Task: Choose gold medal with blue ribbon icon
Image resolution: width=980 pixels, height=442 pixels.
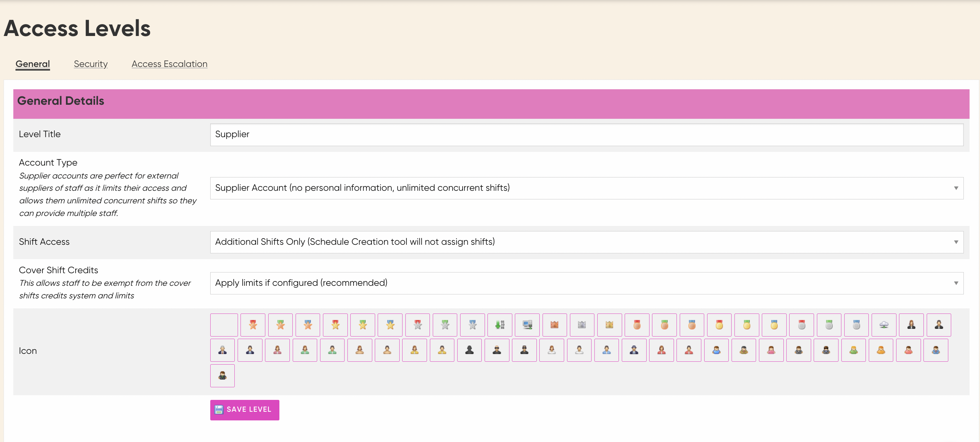Action: click(774, 325)
